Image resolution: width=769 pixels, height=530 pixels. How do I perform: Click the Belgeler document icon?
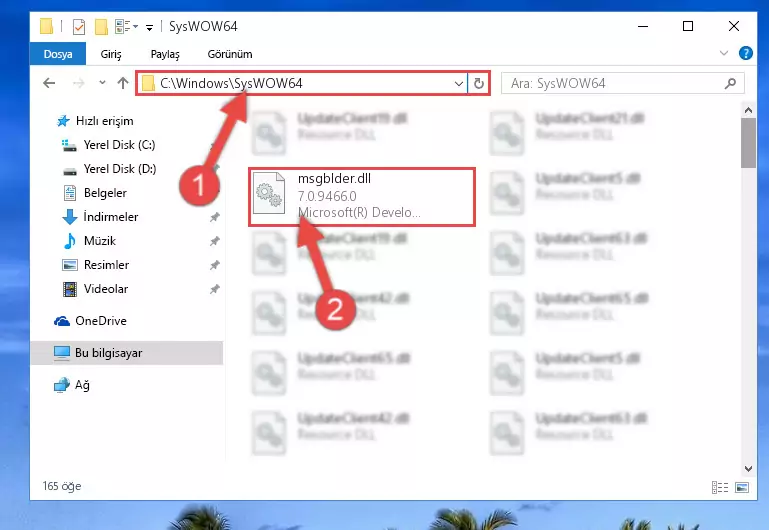pyautogui.click(x=70, y=193)
